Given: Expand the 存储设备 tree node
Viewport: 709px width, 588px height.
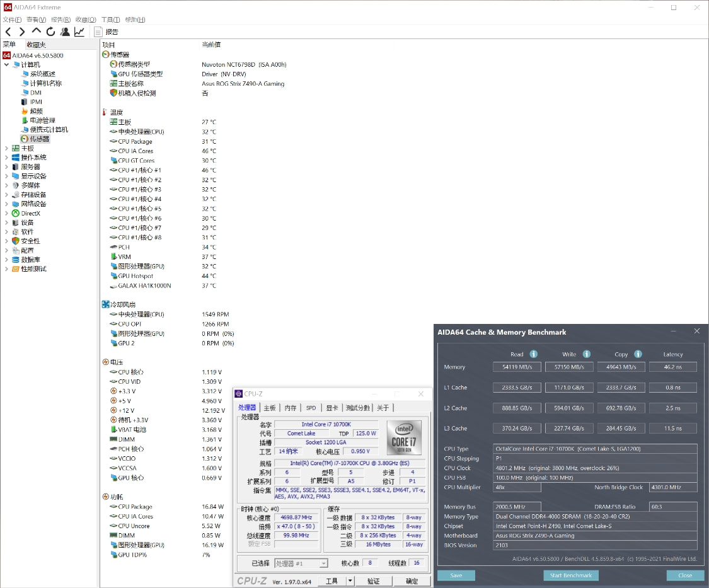Looking at the screenshot, I should [x=6, y=195].
